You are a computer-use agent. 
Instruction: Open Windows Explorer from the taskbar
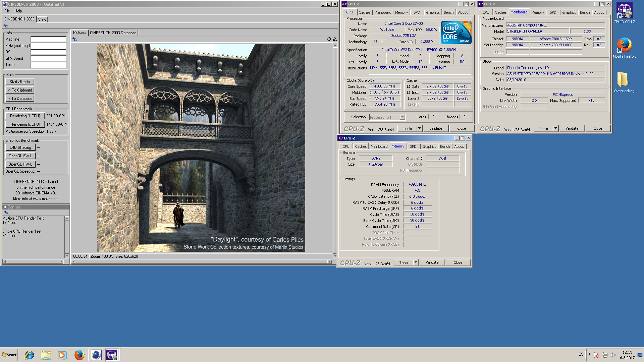46,355
